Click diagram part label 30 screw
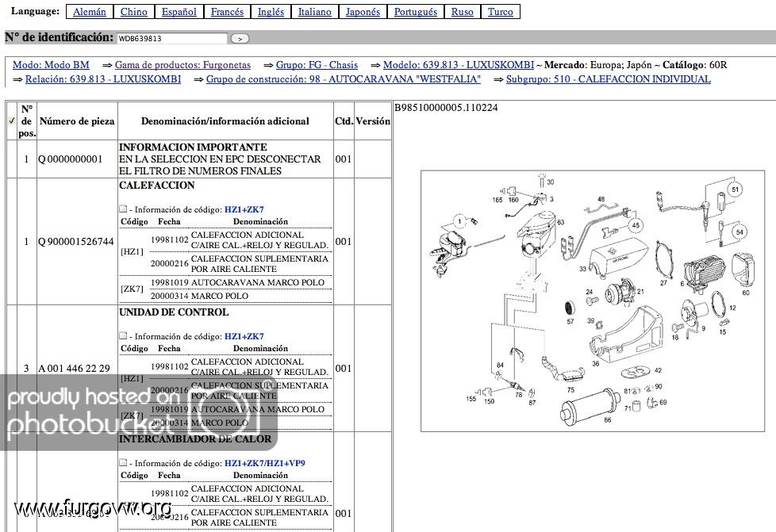This screenshot has width=776, height=532. 551,182
